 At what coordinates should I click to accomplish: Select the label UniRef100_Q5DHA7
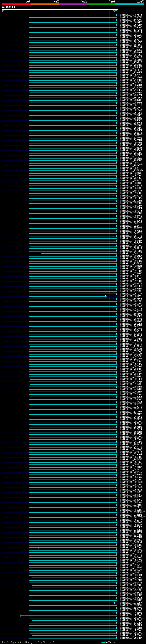point(131,638)
